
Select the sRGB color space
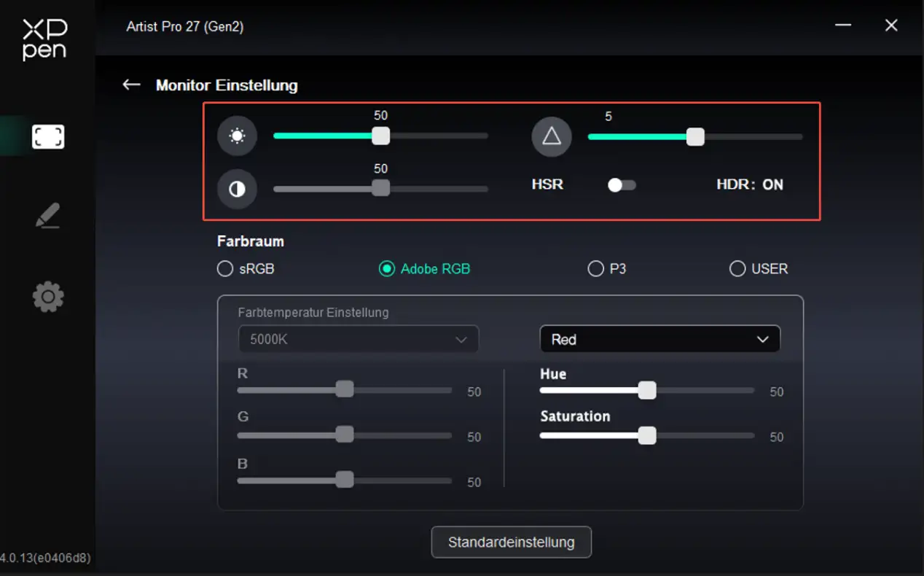[224, 269]
